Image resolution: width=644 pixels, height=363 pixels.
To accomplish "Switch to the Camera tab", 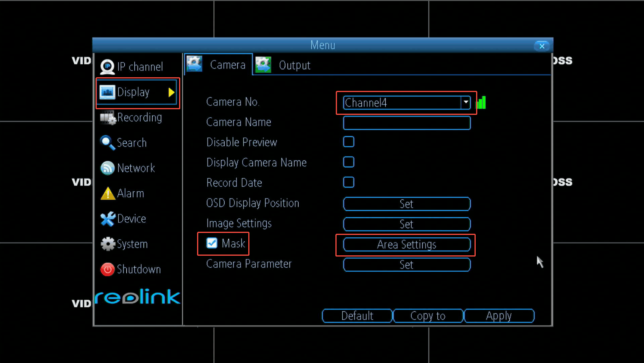I will 218,64.
